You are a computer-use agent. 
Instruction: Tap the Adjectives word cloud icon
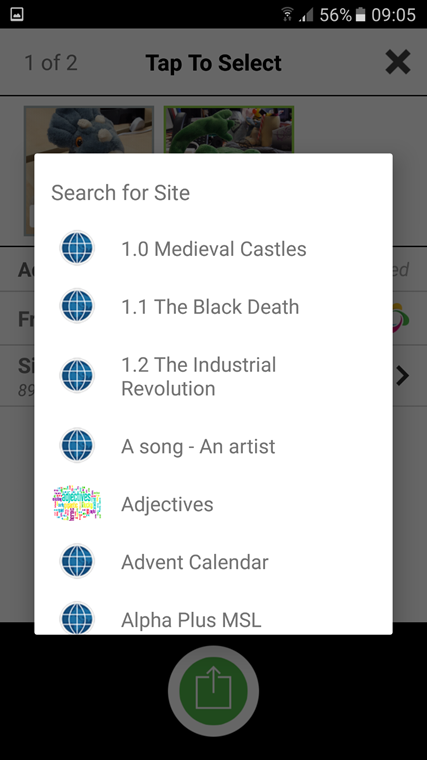point(77,503)
